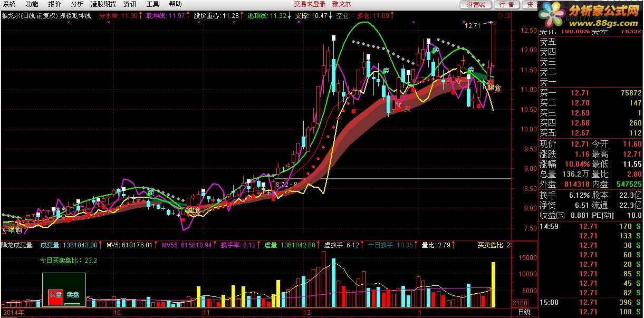Click the 换手 6.12% value in quote panel

pyautogui.click(x=578, y=195)
